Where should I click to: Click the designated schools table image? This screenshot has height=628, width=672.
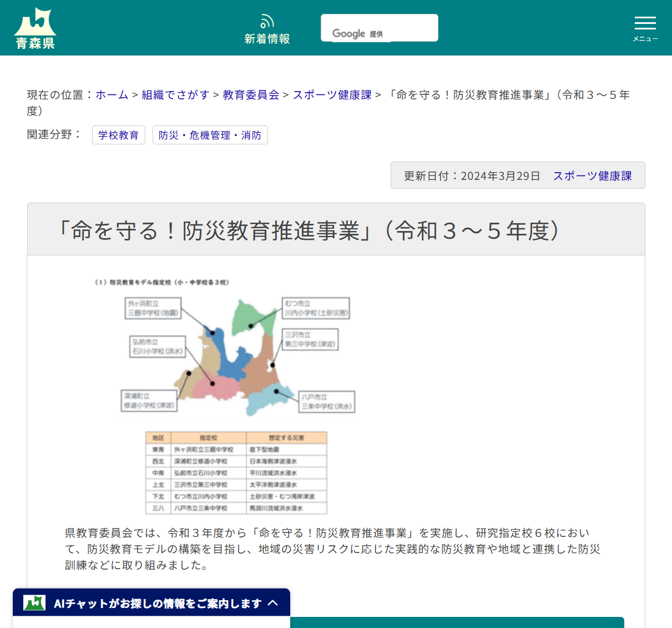click(x=236, y=473)
